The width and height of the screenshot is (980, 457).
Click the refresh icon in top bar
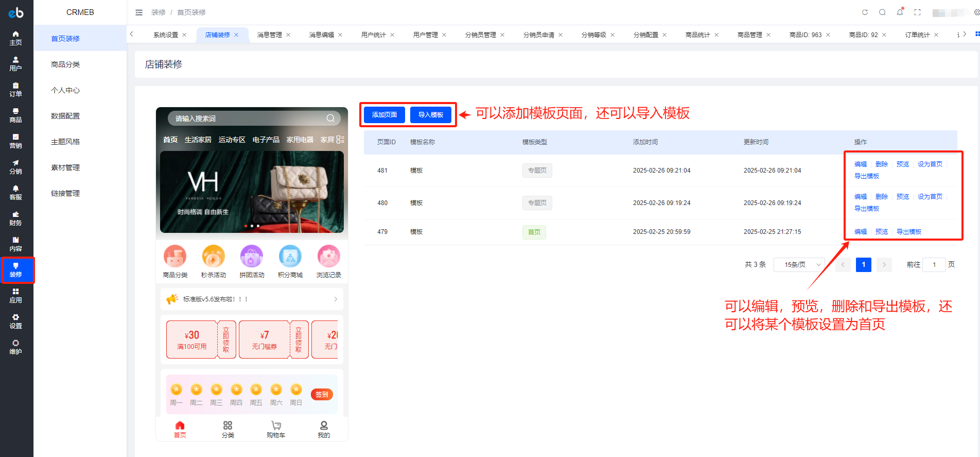(865, 12)
